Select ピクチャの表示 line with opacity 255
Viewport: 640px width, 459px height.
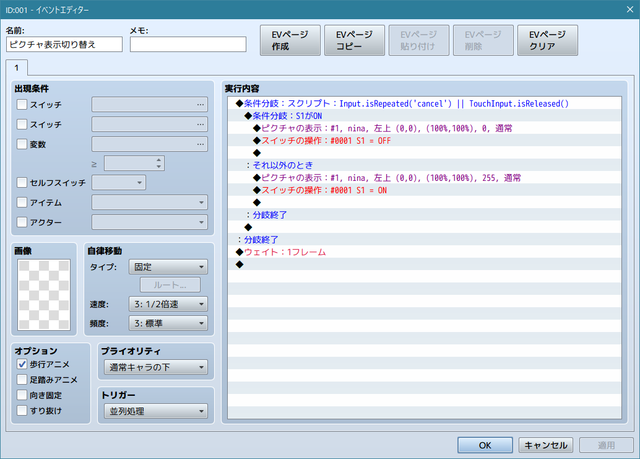tap(424, 178)
